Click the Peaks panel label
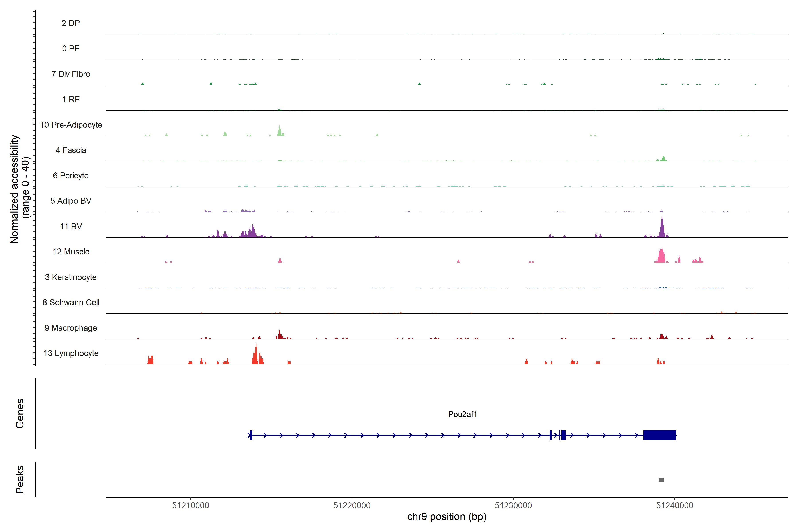The width and height of the screenshot is (798, 532). (x=20, y=479)
